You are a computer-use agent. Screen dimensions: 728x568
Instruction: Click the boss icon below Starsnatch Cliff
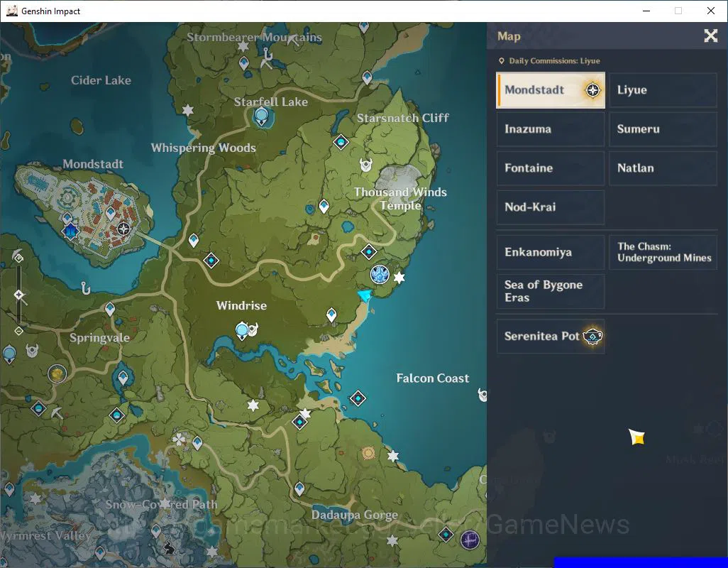pos(366,165)
